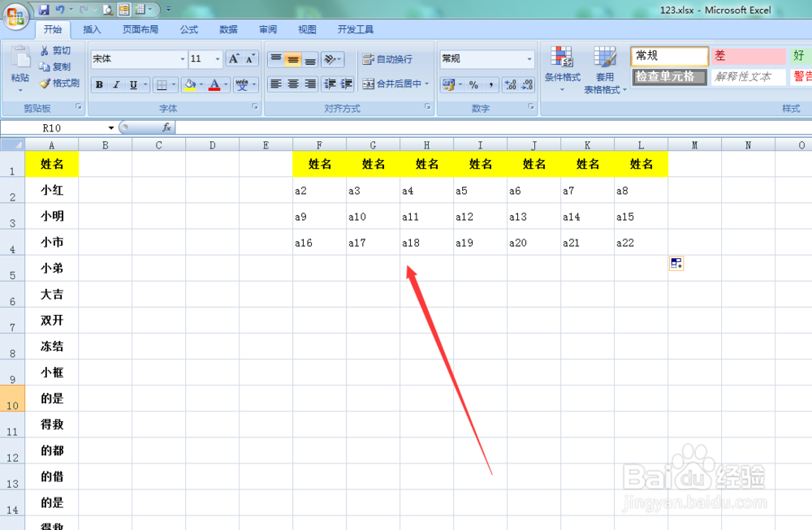812x530 pixels.
Task: Open font dialog launcher in 字体 group
Action: click(x=255, y=106)
